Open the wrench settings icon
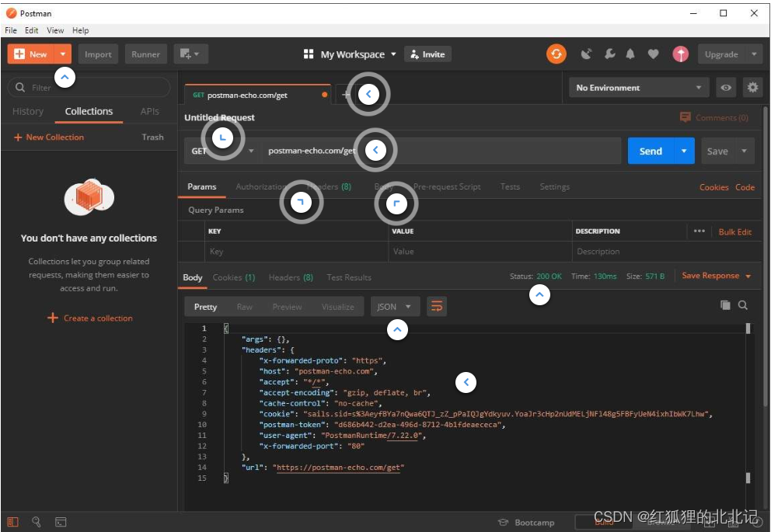Screen dimensions: 771x532 pos(609,54)
